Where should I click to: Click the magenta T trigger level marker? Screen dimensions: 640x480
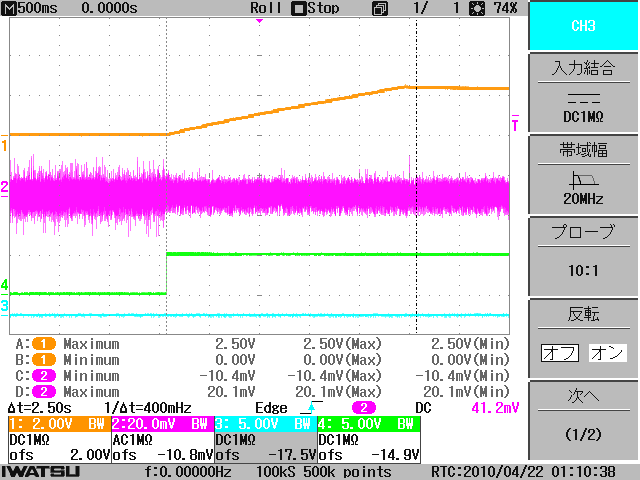point(515,123)
